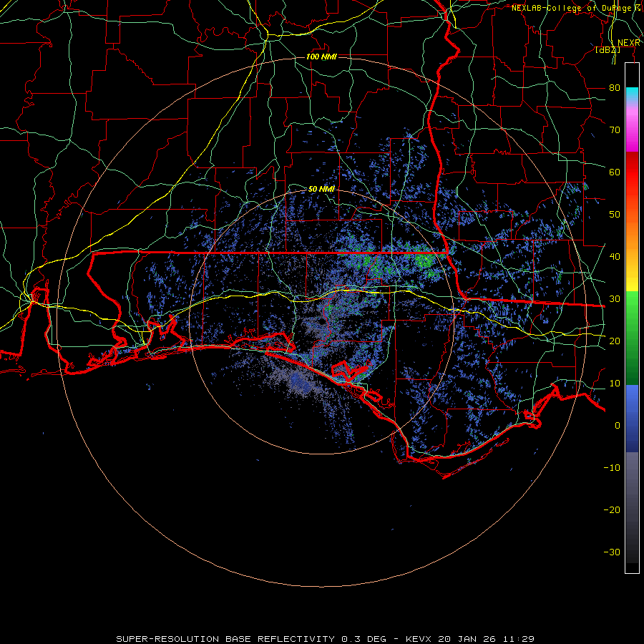Click the 50 value on the dBZ scale
644x644 pixels.
pos(615,215)
